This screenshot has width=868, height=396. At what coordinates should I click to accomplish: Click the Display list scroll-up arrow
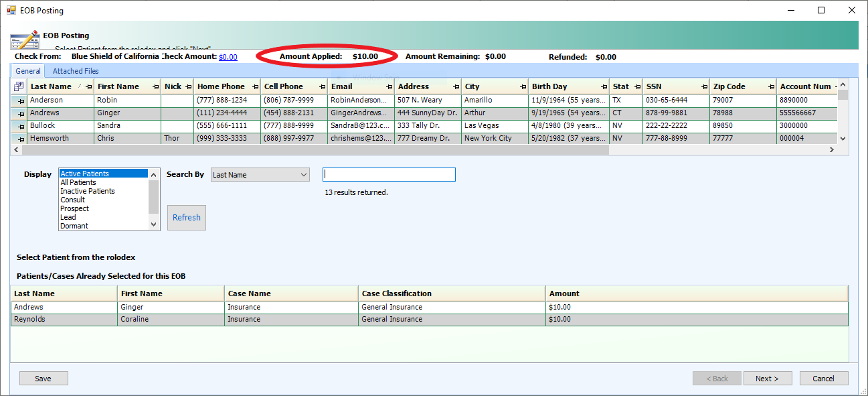tap(154, 174)
